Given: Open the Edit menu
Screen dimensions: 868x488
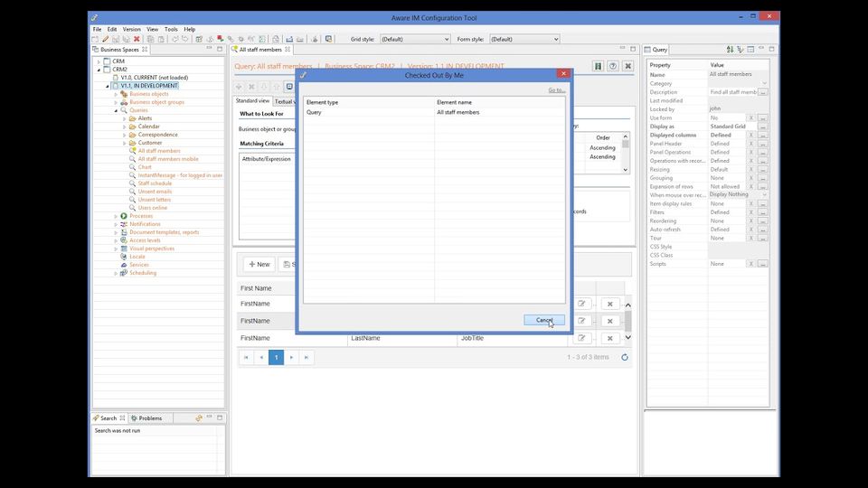Looking at the screenshot, I should (112, 29).
